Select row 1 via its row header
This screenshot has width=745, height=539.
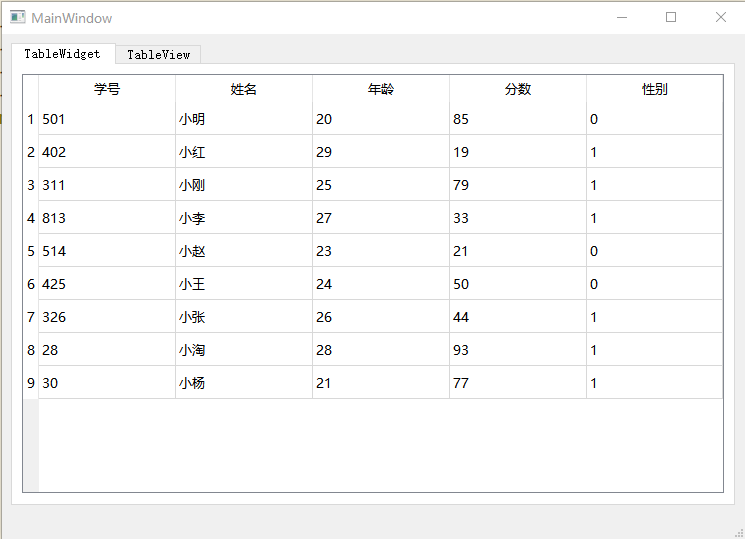pyautogui.click(x=30, y=119)
